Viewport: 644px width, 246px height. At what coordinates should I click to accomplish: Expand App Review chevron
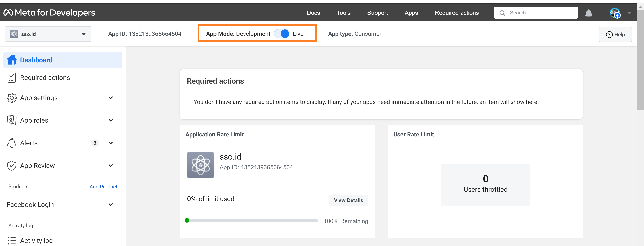pyautogui.click(x=111, y=166)
